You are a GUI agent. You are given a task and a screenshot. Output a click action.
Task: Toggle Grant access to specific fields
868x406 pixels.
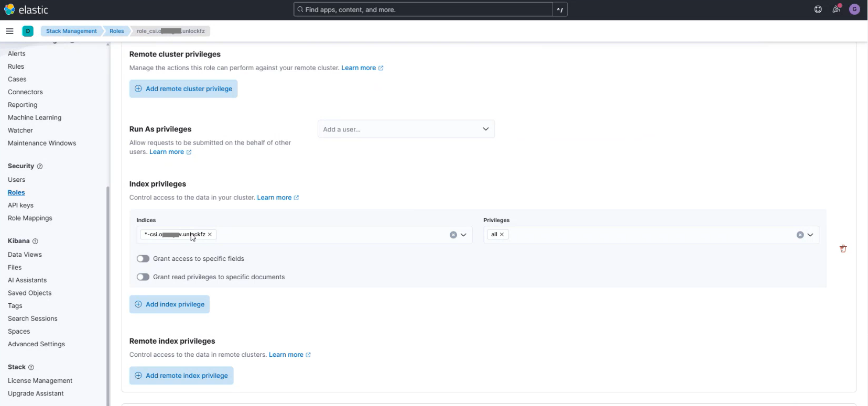tap(143, 259)
